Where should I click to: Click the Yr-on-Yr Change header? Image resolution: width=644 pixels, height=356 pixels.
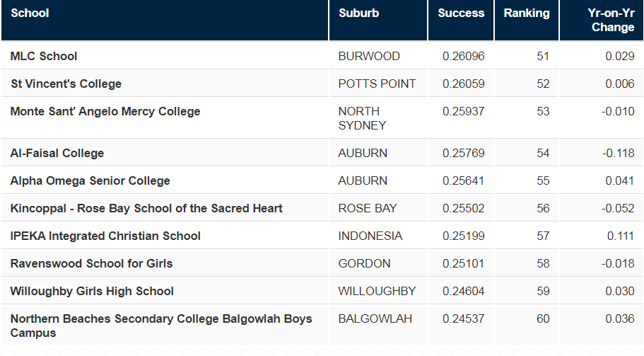pyautogui.click(x=611, y=20)
